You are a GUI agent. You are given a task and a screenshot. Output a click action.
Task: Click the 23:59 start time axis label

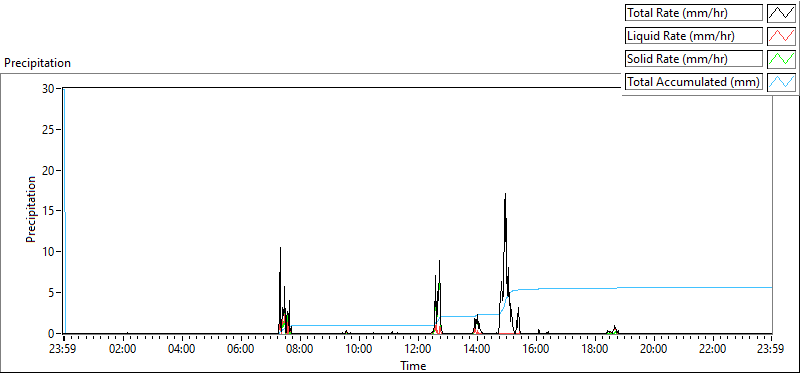pos(64,349)
